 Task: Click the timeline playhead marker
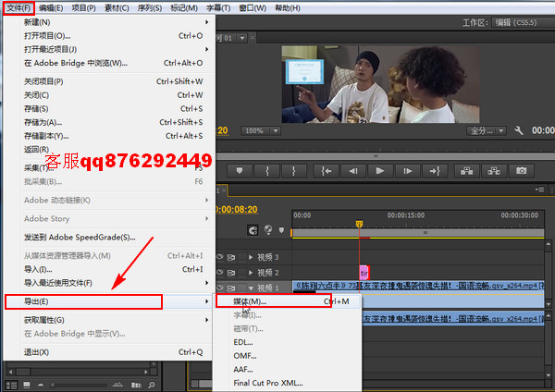359,224
